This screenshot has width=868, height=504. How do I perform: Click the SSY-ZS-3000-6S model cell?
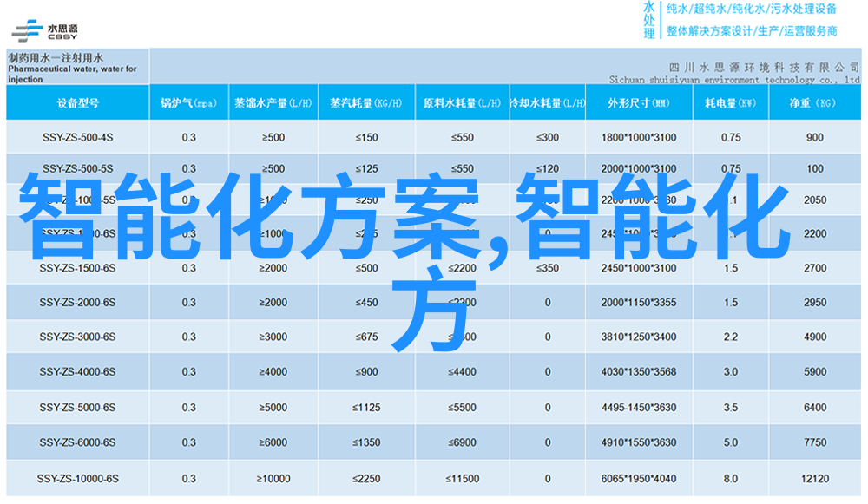77,337
